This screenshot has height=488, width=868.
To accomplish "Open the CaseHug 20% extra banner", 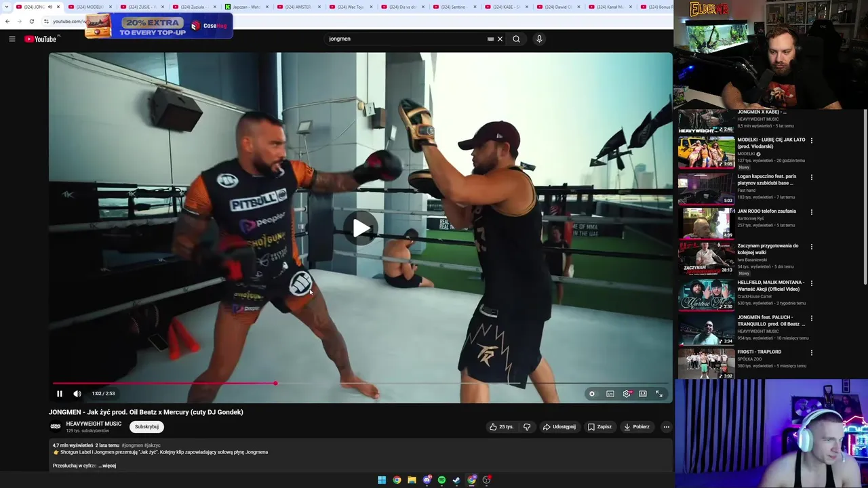I will [x=159, y=26].
